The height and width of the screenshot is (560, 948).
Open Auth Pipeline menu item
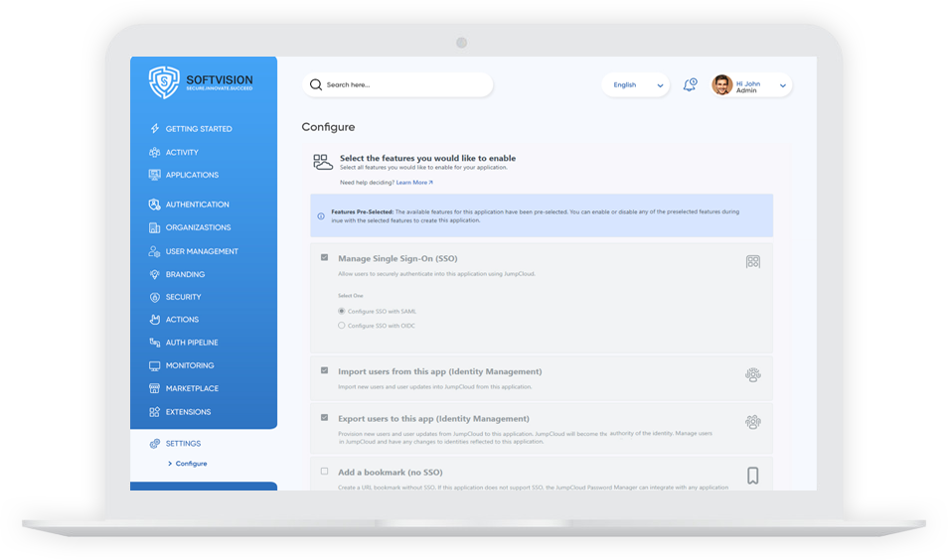point(192,343)
